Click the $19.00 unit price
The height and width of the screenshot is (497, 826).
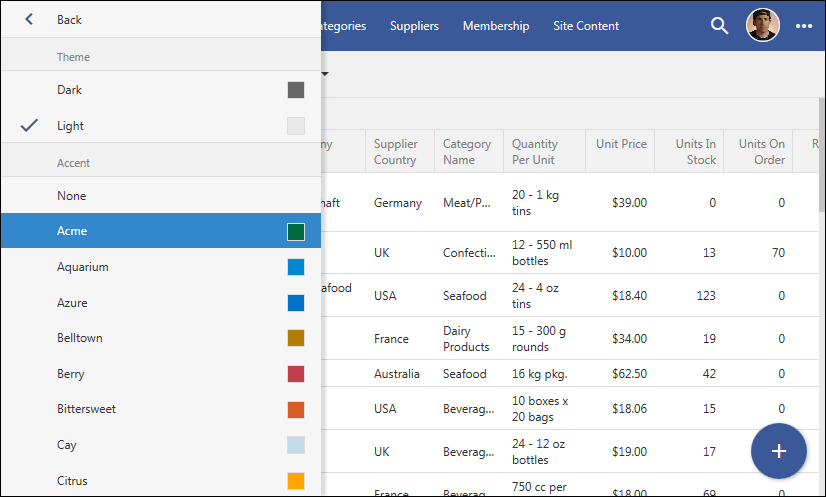tap(630, 452)
